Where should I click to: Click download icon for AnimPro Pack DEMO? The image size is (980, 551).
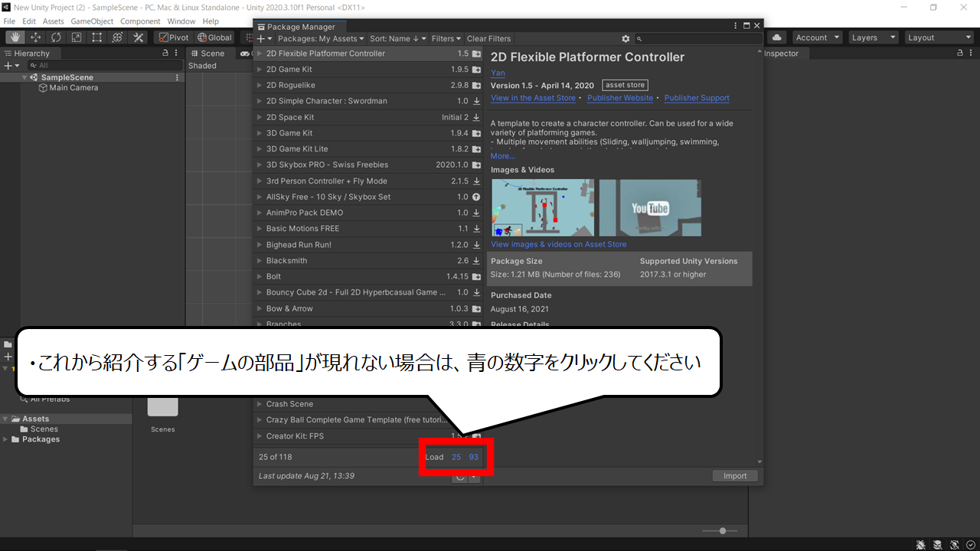tap(476, 213)
